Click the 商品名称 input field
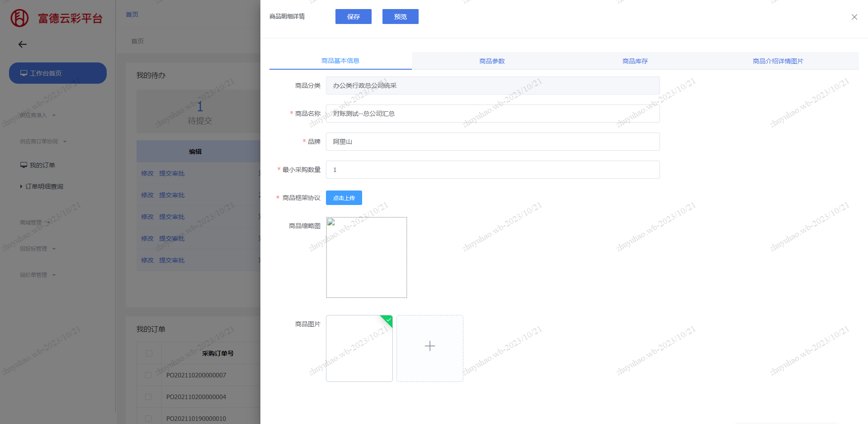868x424 pixels. 493,114
